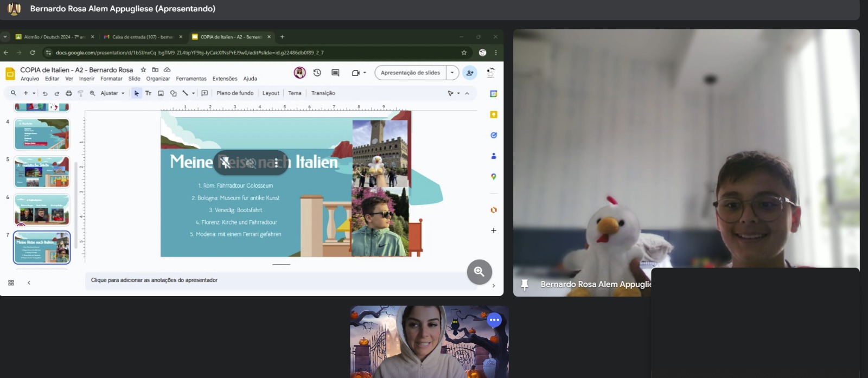Collapse the menus with the up chevron
The image size is (868, 378).
(467, 93)
